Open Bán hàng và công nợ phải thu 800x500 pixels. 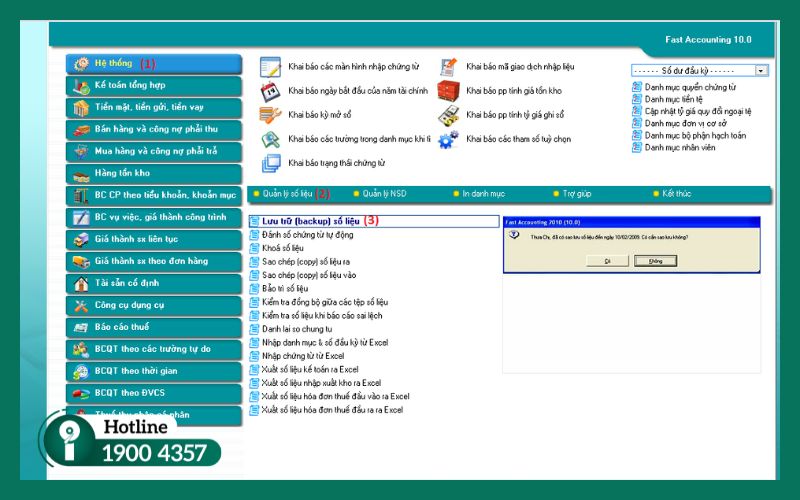[154, 130]
